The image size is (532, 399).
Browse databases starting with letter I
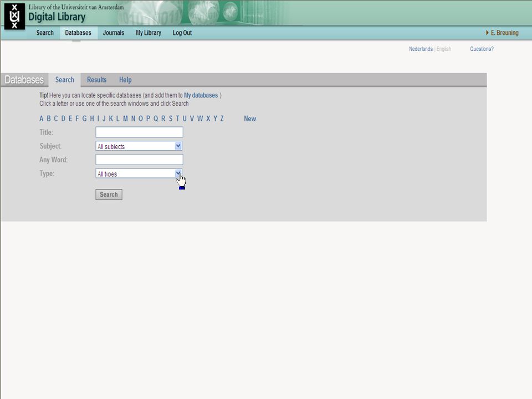(98, 119)
